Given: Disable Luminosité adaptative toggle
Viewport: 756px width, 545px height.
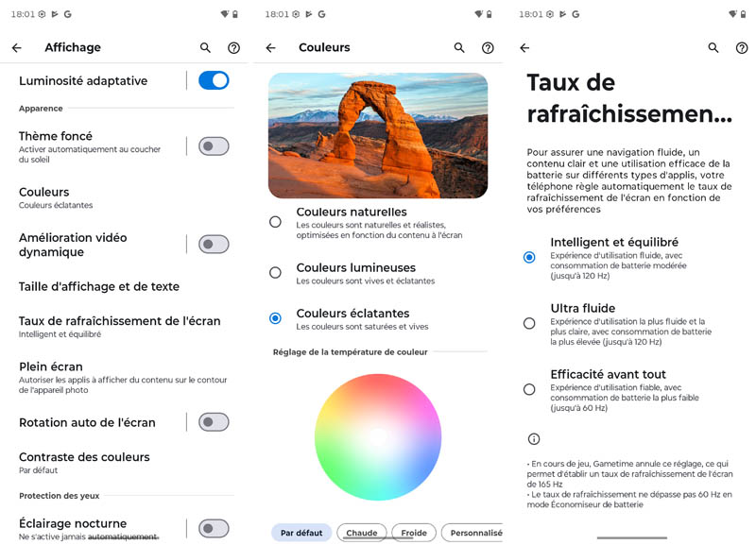Looking at the screenshot, I should click(x=214, y=81).
